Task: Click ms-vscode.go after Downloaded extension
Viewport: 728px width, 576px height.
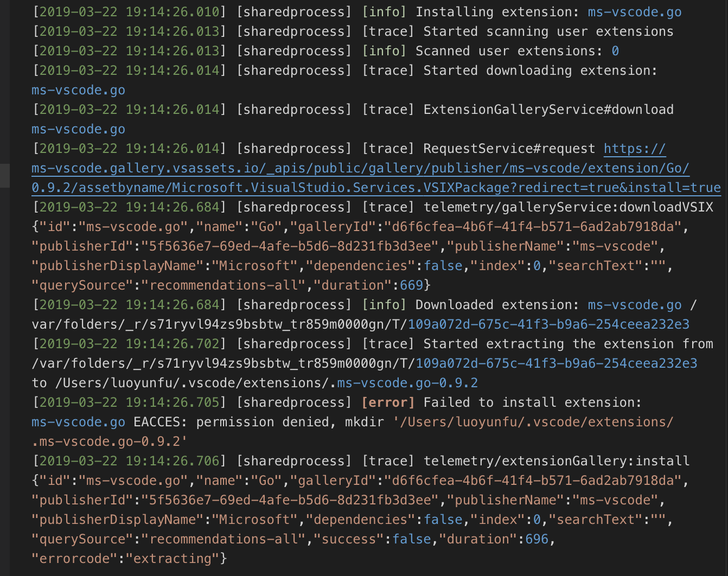Action: [x=635, y=304]
